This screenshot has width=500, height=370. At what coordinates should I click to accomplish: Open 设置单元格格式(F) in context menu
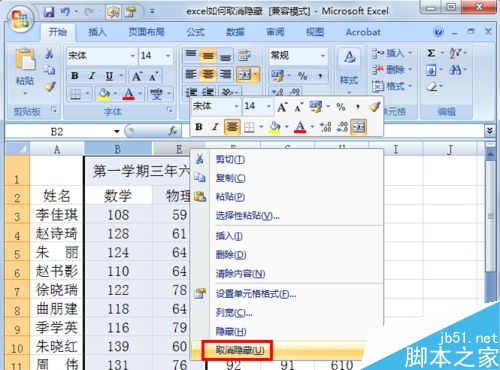tap(287, 294)
